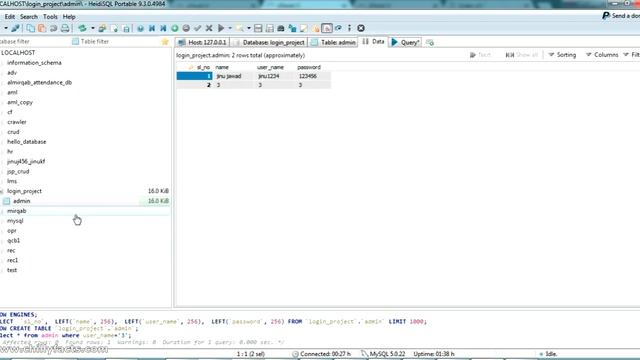Stop execution with black circle X icon
Image resolution: width=640 pixels, height=360 pixels.
(361, 28)
